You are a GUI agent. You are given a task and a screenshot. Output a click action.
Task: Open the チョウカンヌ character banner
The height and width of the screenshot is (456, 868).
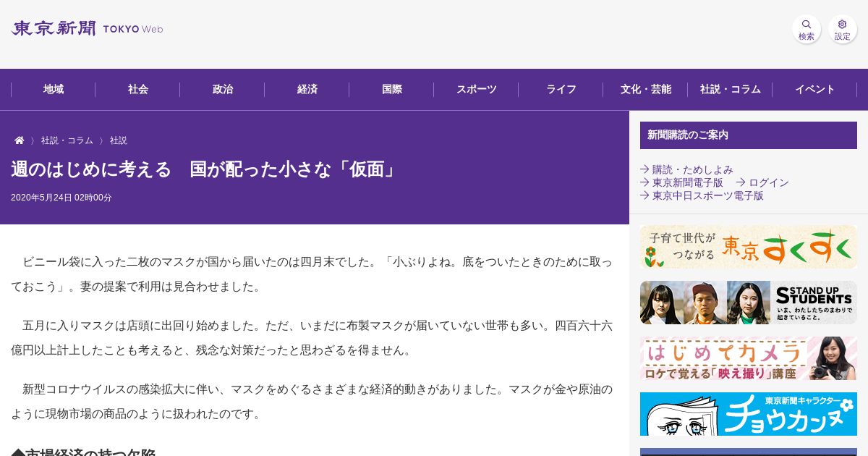pos(749,414)
